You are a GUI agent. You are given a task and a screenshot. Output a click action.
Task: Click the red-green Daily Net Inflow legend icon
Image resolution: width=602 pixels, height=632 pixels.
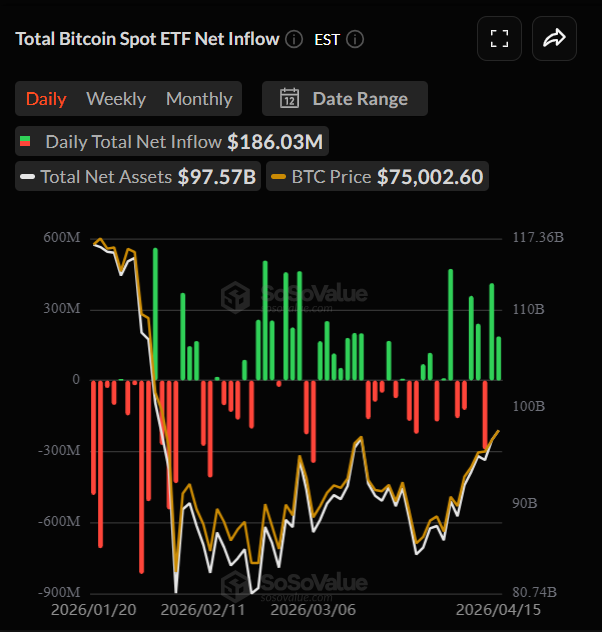(x=25, y=142)
